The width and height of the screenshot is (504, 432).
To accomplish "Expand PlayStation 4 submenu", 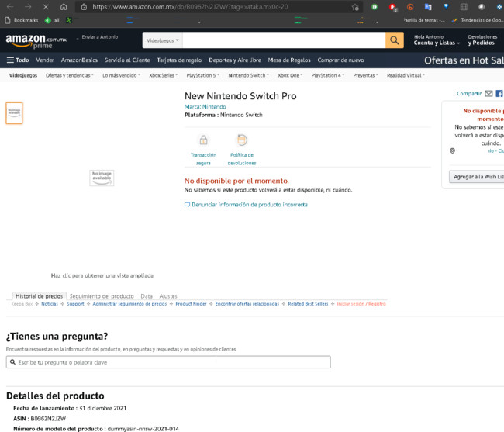I will (327, 75).
